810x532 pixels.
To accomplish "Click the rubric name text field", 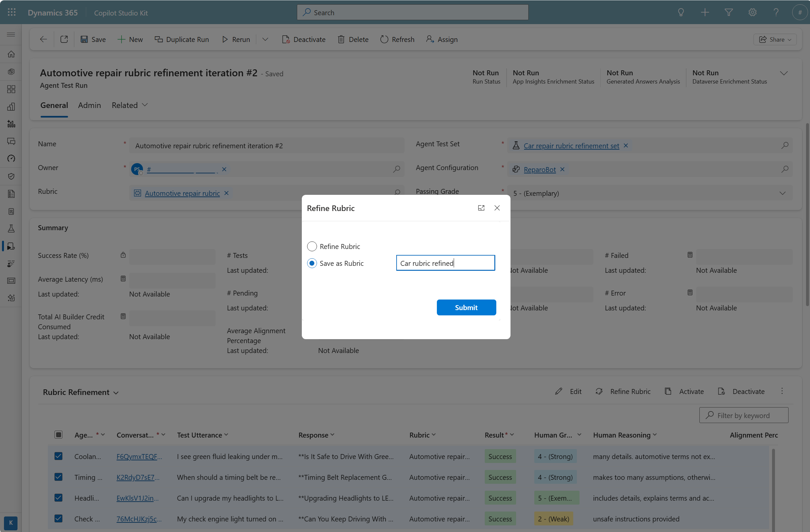I will click(445, 263).
